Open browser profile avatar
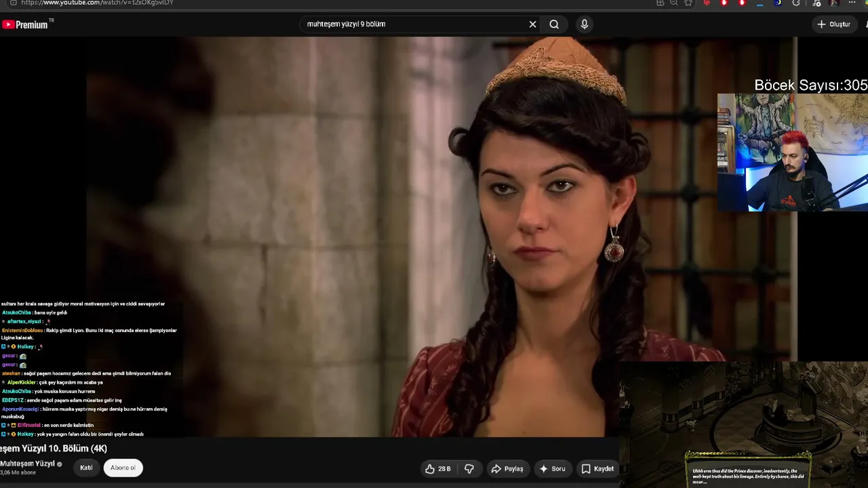868x488 pixels. coord(834,3)
